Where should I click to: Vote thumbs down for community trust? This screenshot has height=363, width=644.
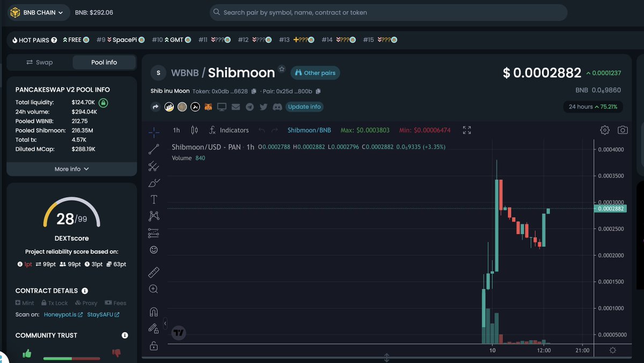pos(116,353)
